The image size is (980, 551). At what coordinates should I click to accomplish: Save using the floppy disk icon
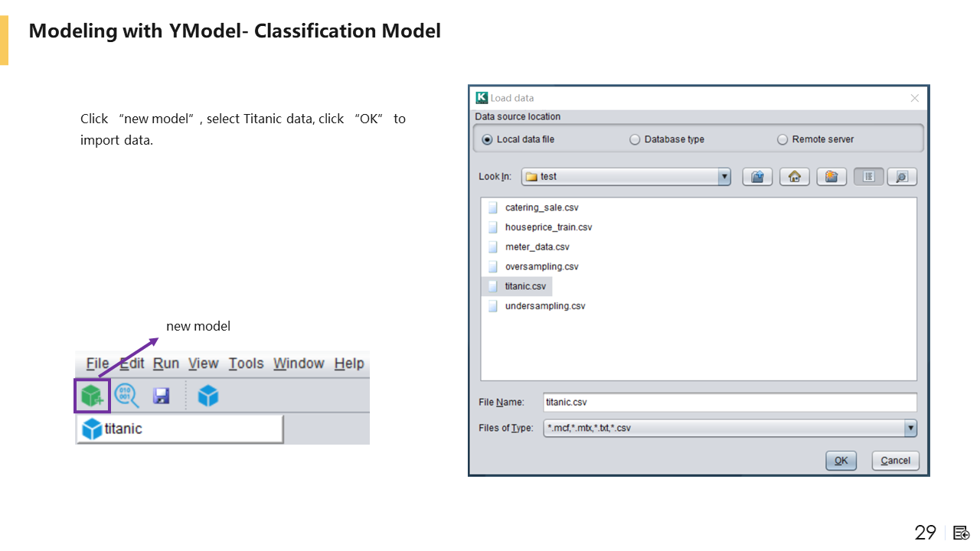point(161,396)
